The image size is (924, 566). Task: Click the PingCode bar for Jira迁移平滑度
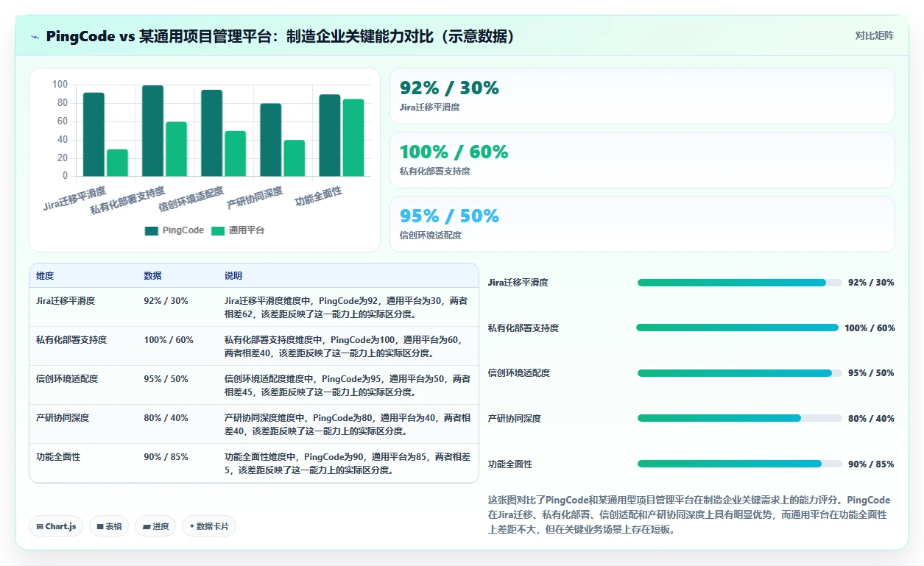[94, 134]
